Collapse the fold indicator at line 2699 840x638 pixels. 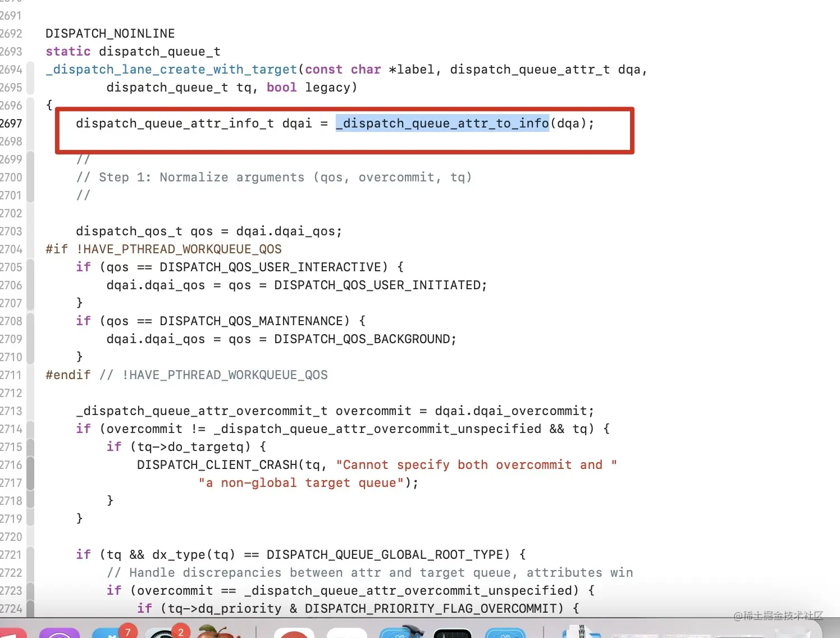coord(31,159)
